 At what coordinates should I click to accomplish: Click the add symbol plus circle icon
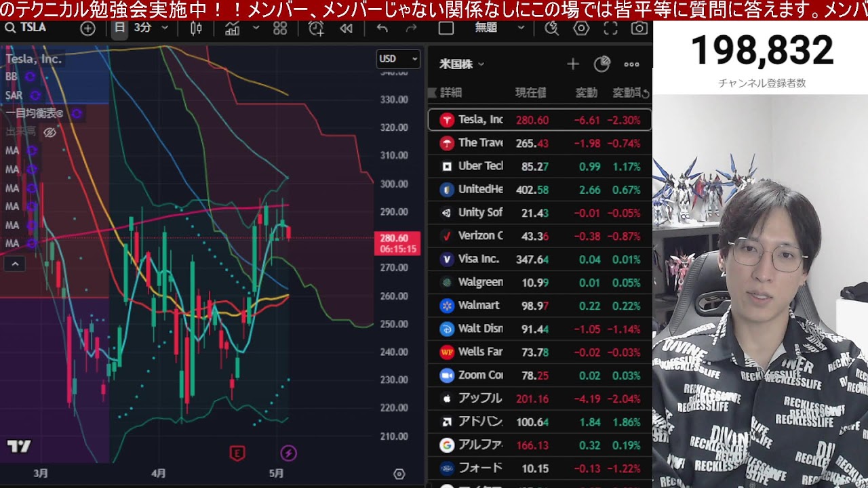coord(87,28)
